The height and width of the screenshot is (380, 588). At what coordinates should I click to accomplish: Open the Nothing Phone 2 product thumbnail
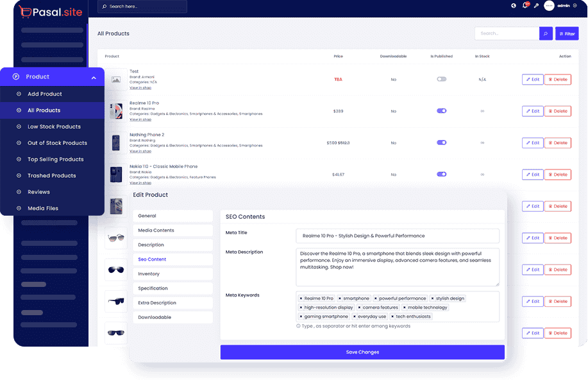point(116,142)
